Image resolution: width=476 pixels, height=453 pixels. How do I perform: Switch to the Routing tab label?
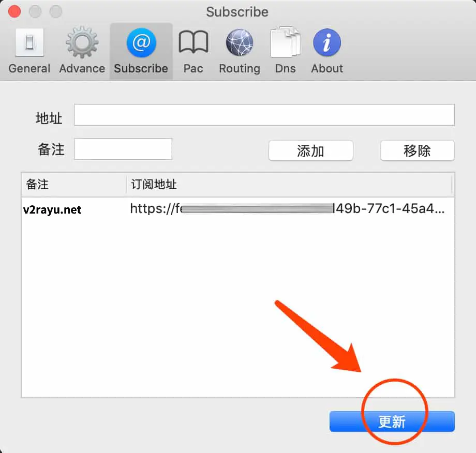240,69
